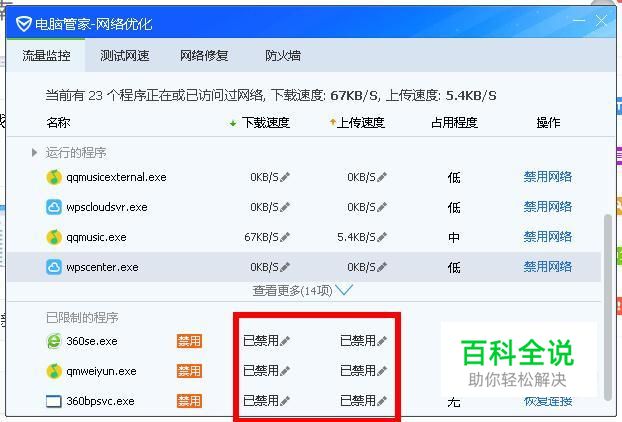
Task: Click 恢复连接 for 360bpsvc.exe
Action: click(x=548, y=401)
